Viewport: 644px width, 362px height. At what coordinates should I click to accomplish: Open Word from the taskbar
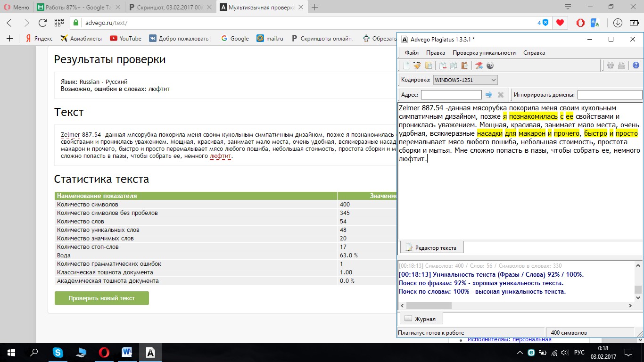point(127,352)
